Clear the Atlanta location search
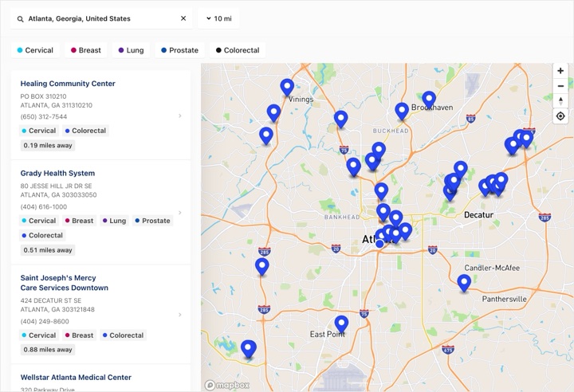Screen dimensions: 574x392 (x=183, y=18)
